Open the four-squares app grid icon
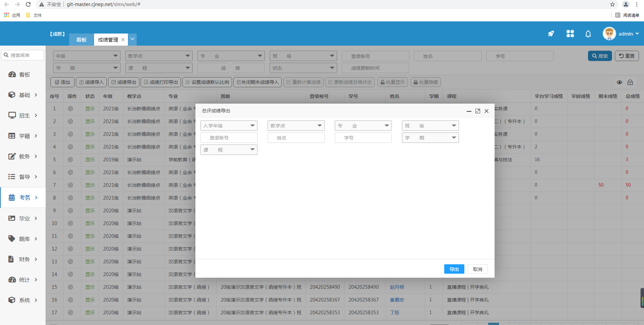Viewport: 644px width, 325px height. point(570,34)
